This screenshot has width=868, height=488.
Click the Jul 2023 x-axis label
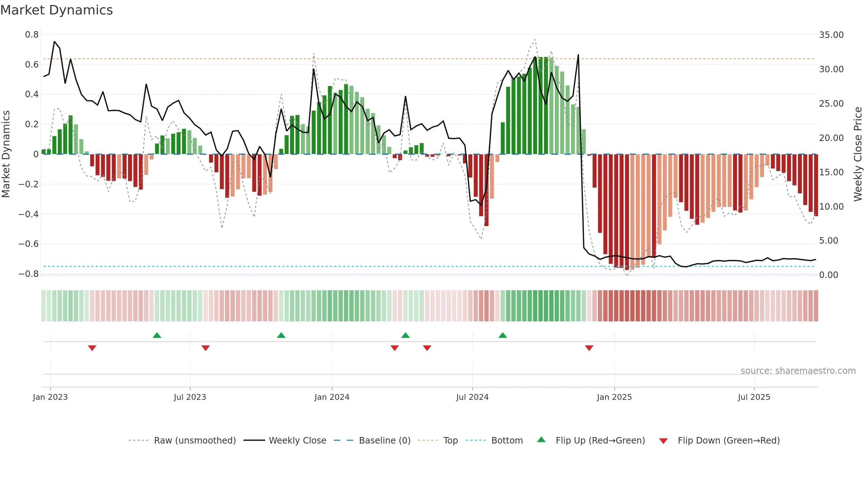[x=190, y=397]
